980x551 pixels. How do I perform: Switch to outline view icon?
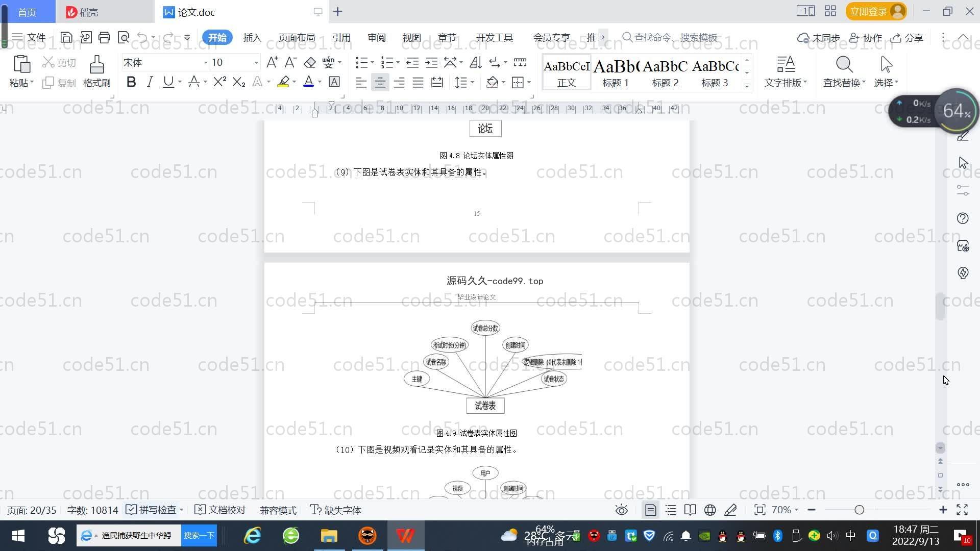click(x=671, y=510)
